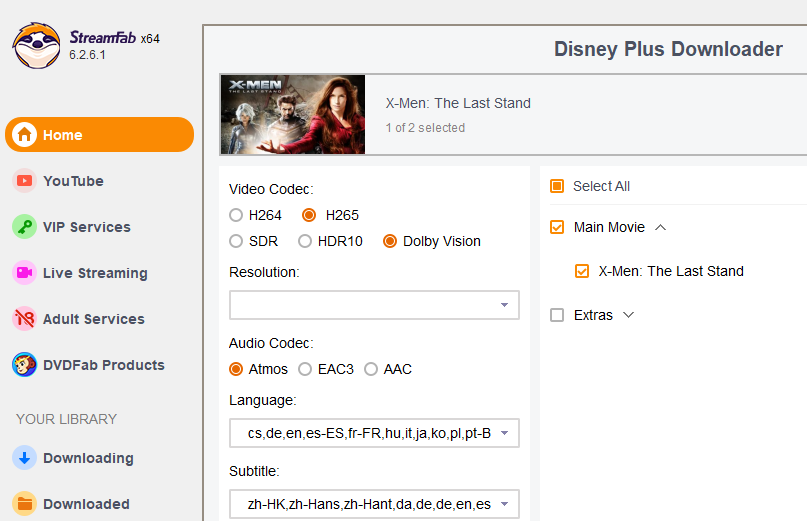Viewport: 807px width, 521px height.
Task: Select the H264 video codec radio
Action: (236, 215)
